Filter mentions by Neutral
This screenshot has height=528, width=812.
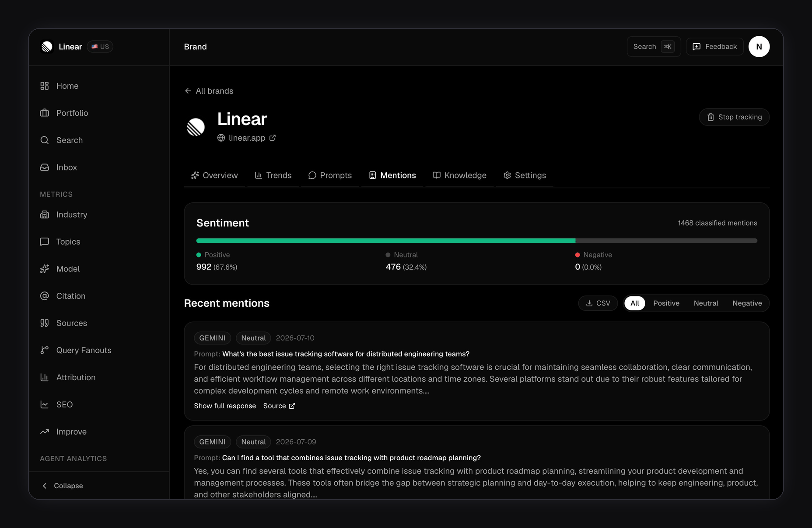[x=706, y=303]
